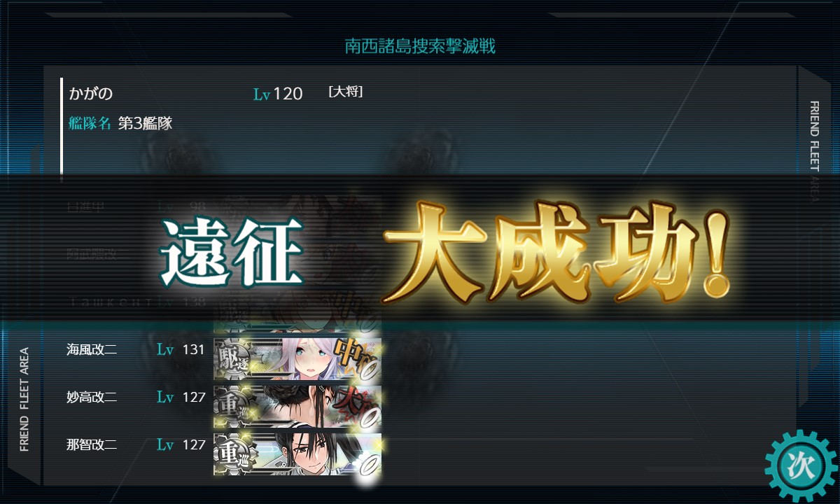Click the fleet name 第3艦隊
This screenshot has height=504, width=840.
145,124
